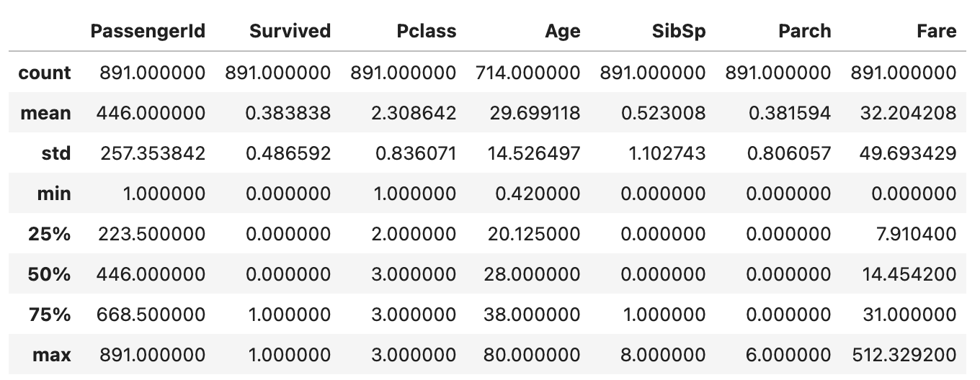
Task: Select the 50% row label
Action: click(50, 274)
